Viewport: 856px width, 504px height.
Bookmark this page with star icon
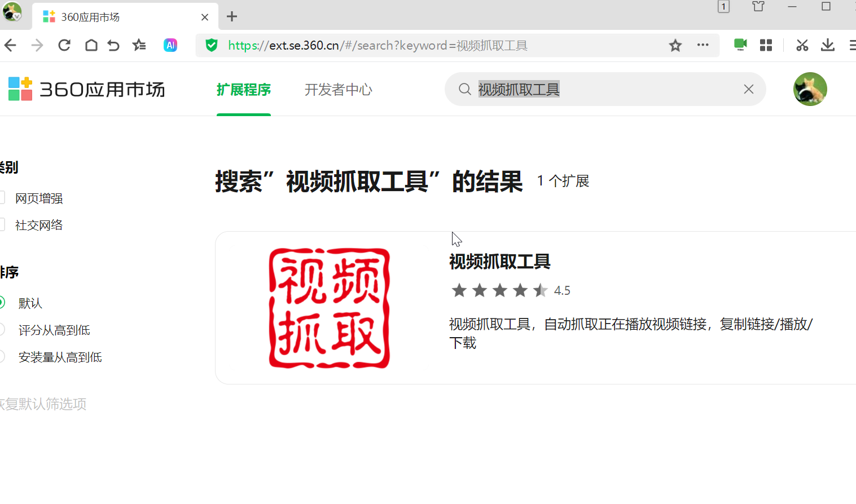coord(675,45)
